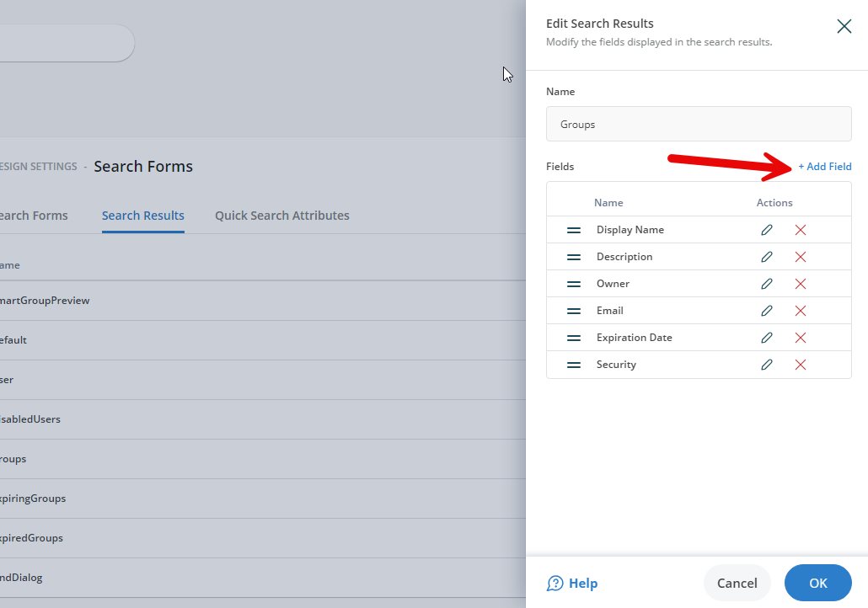
Task: Click the drag handle beside Display Name
Action: (573, 229)
